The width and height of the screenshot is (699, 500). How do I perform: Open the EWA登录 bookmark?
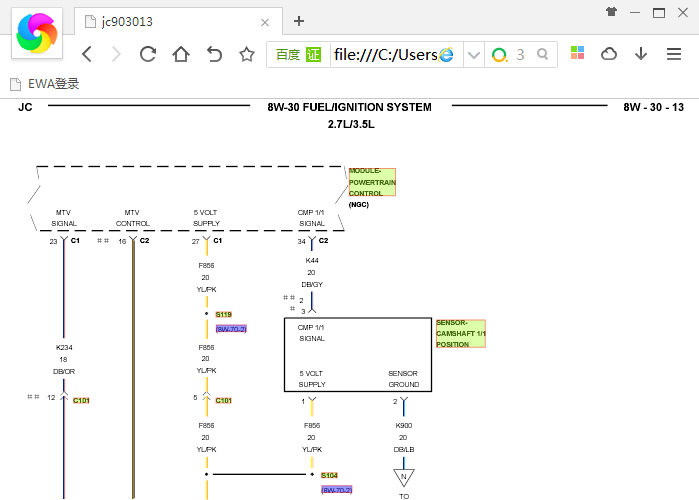[x=45, y=84]
